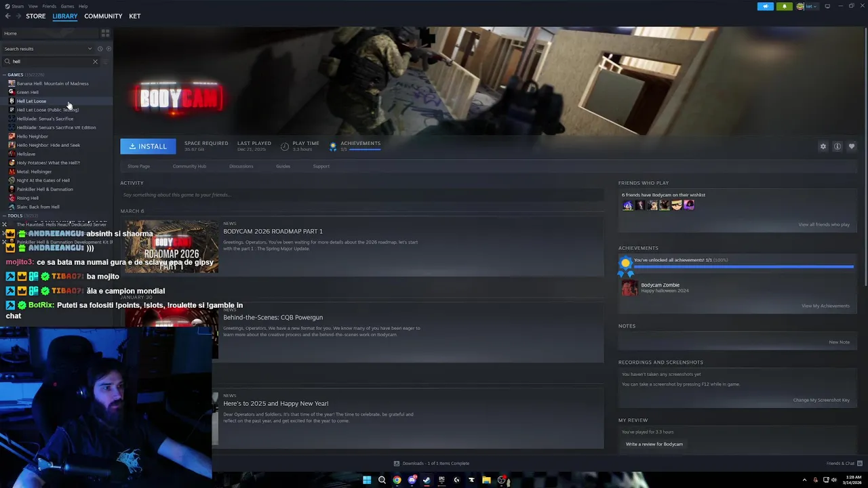Open the Guides link
The width and height of the screenshot is (868, 488).
(283, 166)
